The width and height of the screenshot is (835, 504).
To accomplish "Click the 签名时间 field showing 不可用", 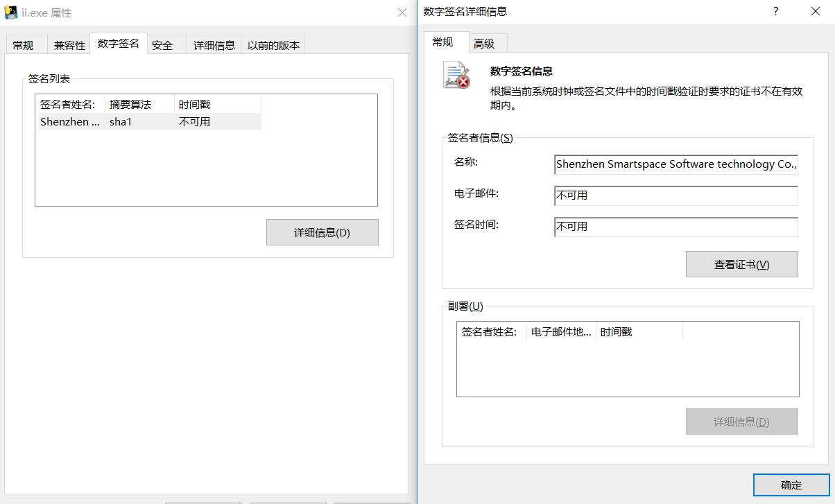I will [676, 227].
